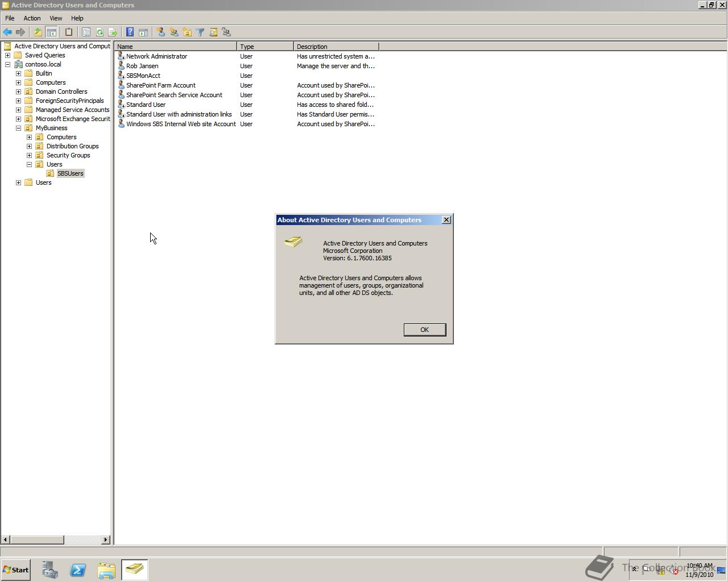Click Find objects magnifier toolbar icon
The height and width of the screenshot is (582, 728).
click(x=213, y=32)
